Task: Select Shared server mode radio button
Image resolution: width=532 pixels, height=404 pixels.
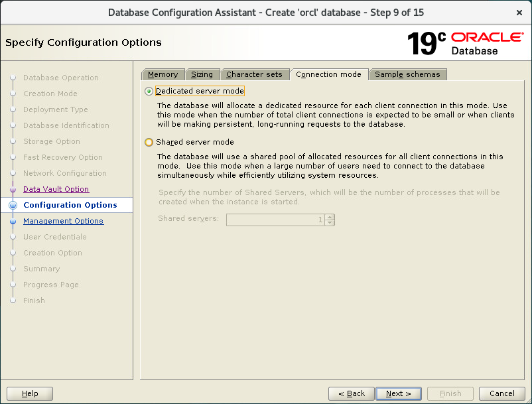Action: click(149, 142)
